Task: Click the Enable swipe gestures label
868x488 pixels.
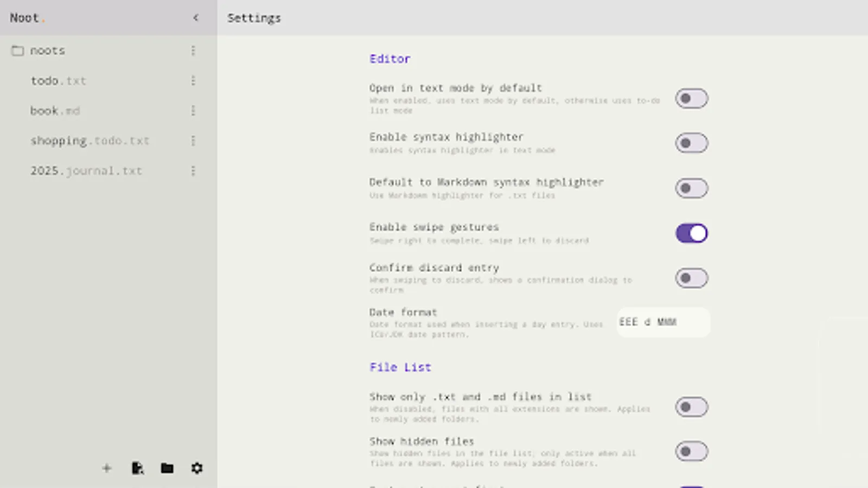Action: [x=434, y=227]
